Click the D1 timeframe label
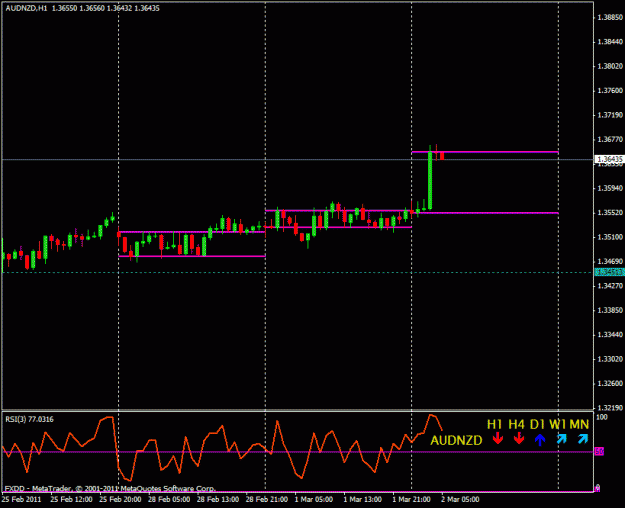The width and height of the screenshot is (625, 508). 537,424
